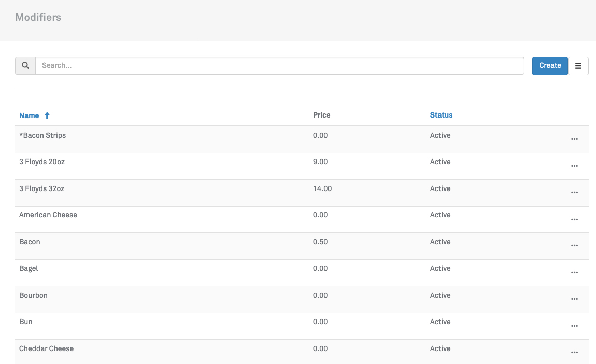Screen dimensions: 596x364
Task: Click the search magnifier icon
Action: point(25,66)
